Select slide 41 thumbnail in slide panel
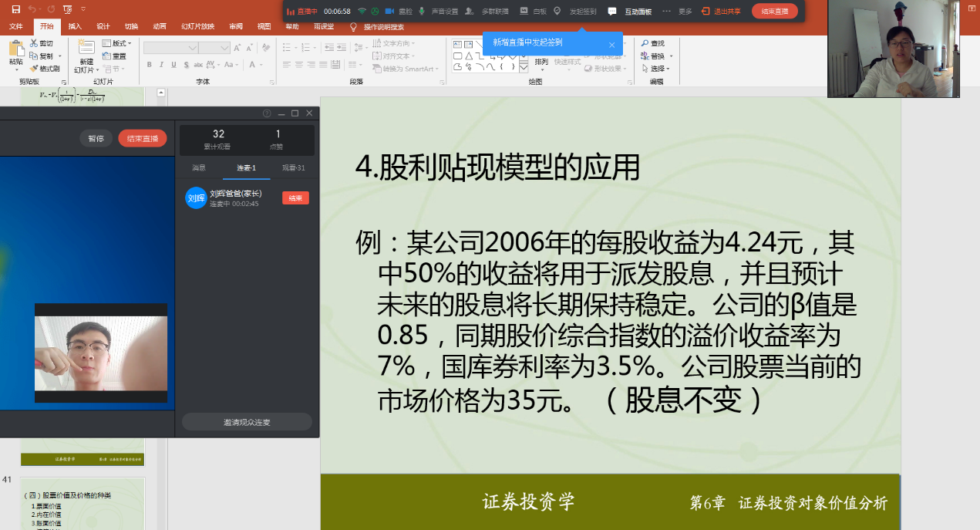 (x=82, y=504)
